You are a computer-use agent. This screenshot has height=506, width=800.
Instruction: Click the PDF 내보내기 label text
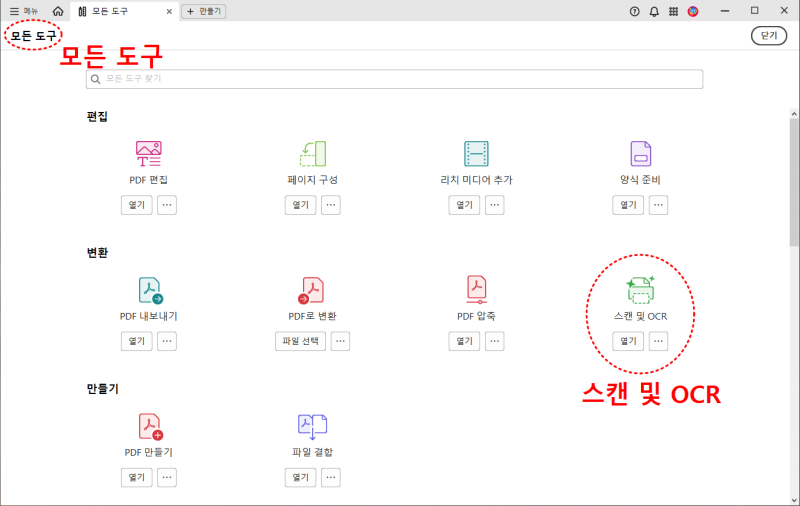click(148, 316)
